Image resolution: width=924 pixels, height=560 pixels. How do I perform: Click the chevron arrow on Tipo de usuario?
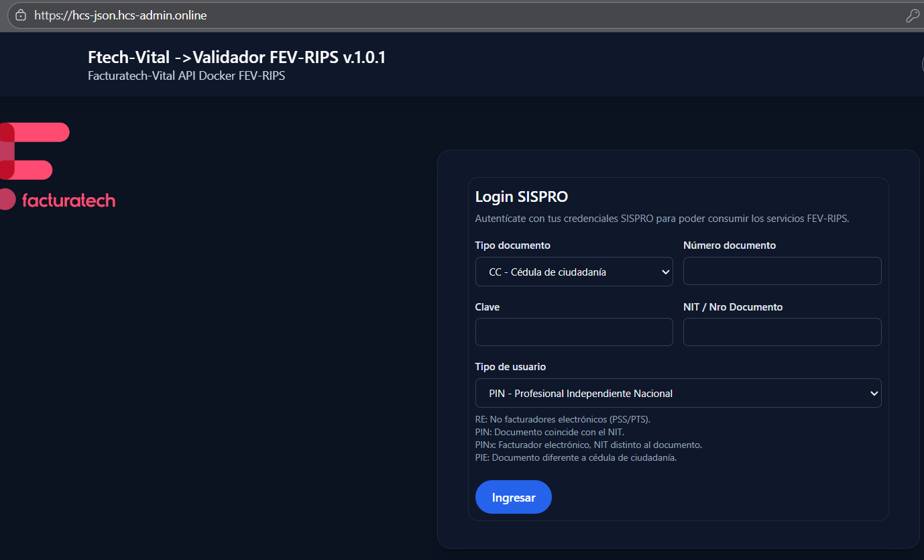click(874, 394)
